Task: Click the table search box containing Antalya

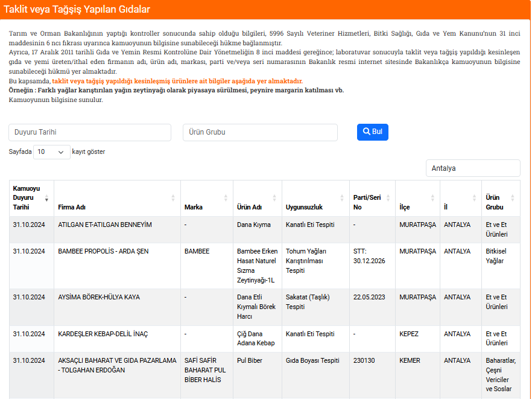Action: (x=472, y=168)
